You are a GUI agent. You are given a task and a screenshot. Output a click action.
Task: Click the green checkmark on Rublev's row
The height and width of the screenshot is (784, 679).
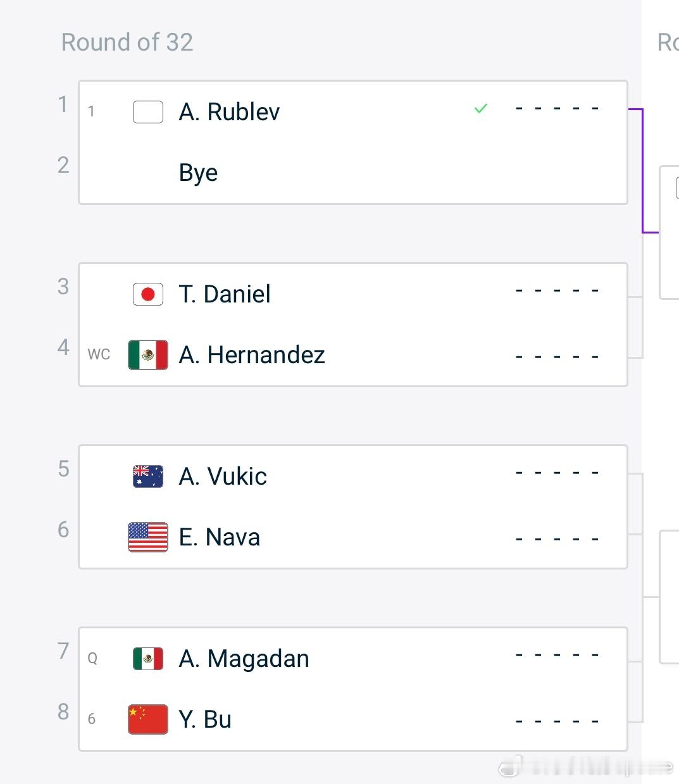[481, 109]
